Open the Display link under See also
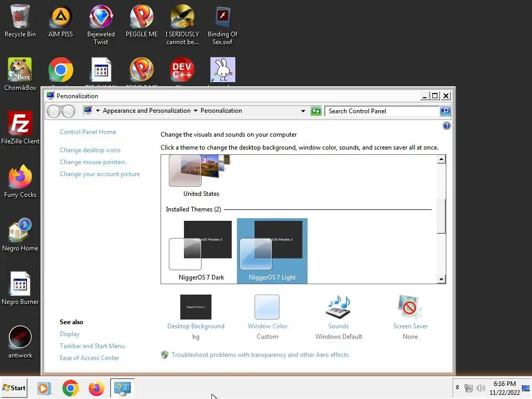 click(70, 334)
